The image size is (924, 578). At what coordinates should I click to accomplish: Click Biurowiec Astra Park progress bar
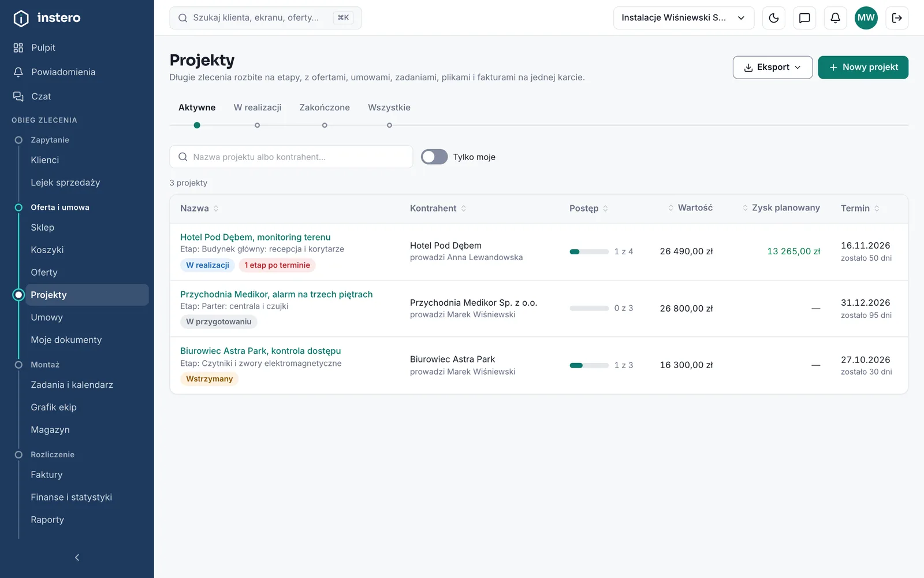[589, 365]
